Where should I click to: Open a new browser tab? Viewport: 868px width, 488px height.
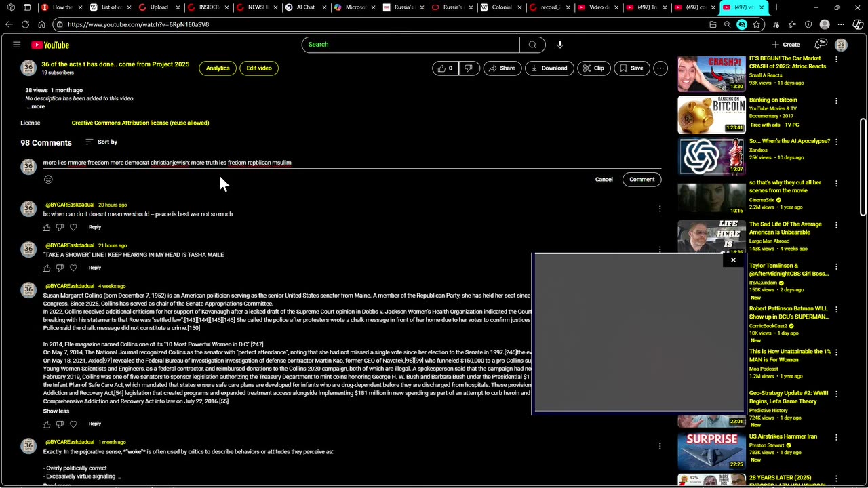[x=776, y=7]
